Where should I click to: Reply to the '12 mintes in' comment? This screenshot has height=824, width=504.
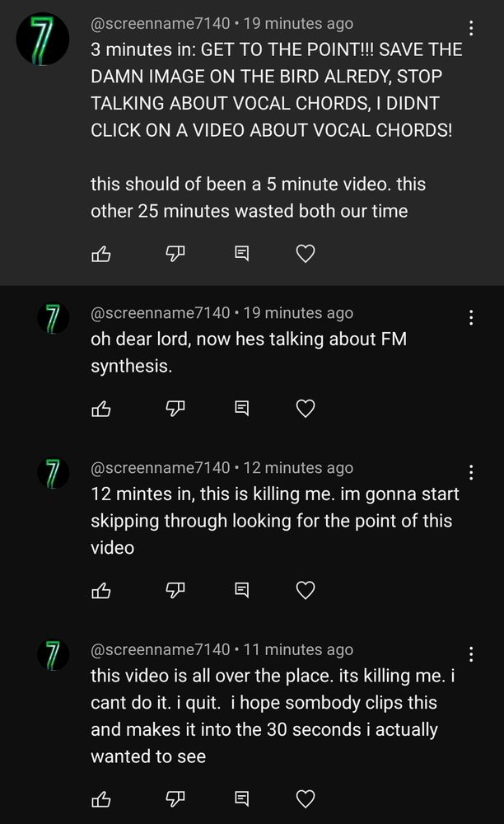[241, 591]
